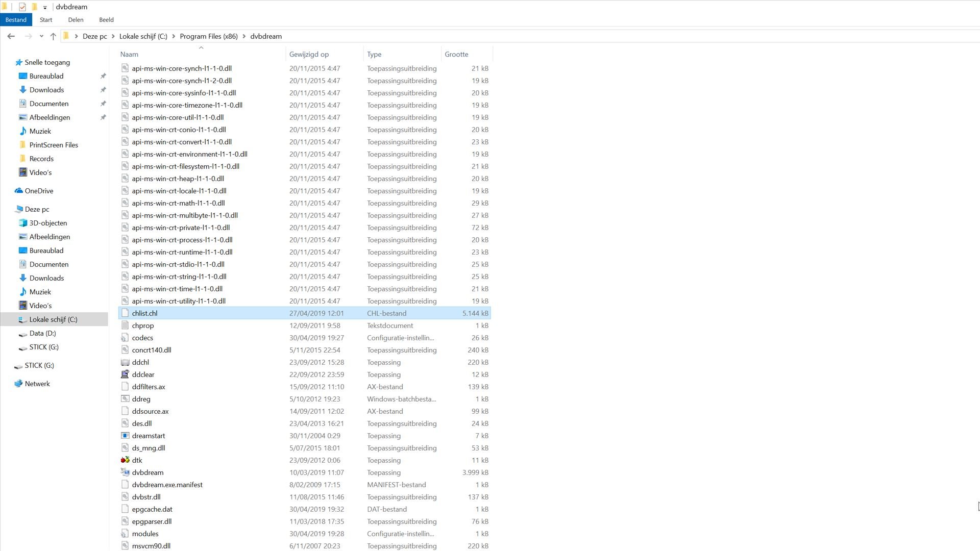Click the Properties checkmark in quick access toolbar

[22, 7]
